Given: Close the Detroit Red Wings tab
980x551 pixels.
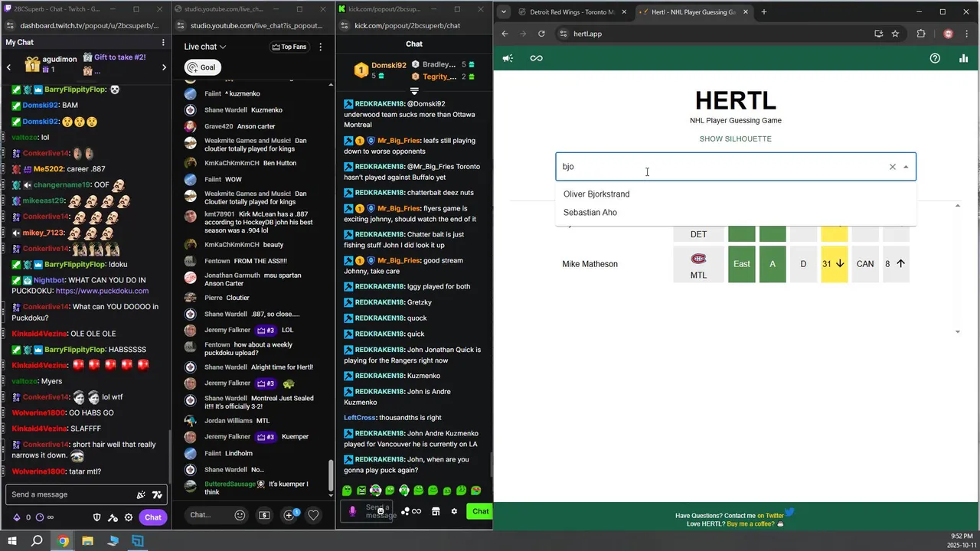Looking at the screenshot, I should click(x=624, y=12).
